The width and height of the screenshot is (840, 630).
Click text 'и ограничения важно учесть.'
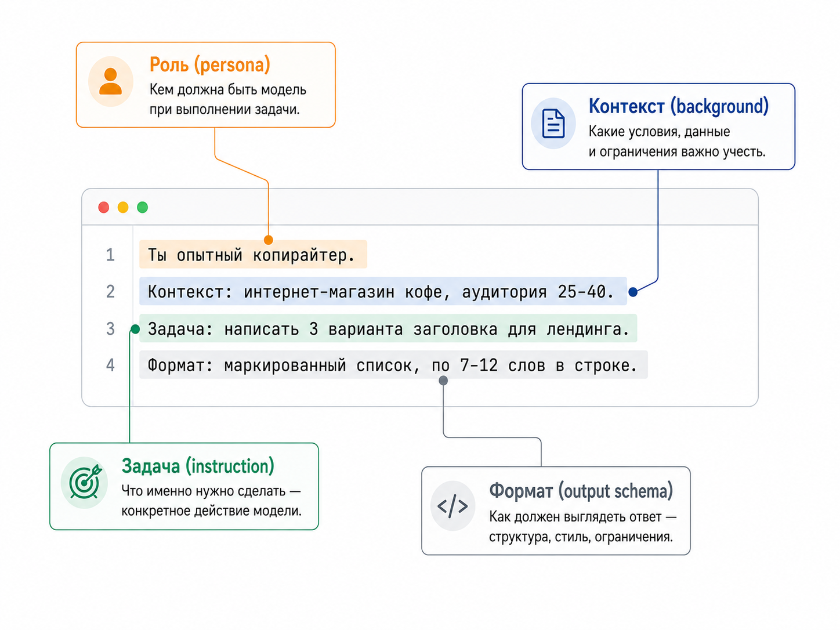pyautogui.click(x=677, y=152)
